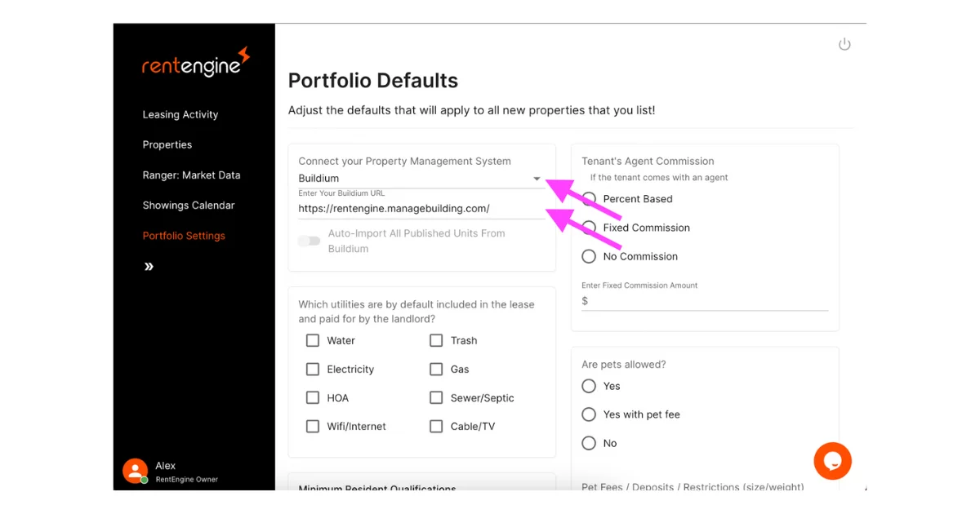Select Portfolio Settings menu item
980x514 pixels.
point(184,236)
